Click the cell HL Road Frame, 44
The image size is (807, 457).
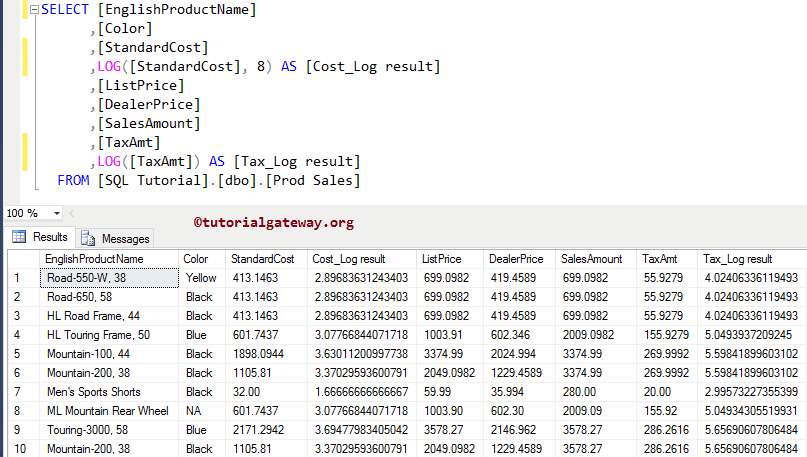point(109,316)
